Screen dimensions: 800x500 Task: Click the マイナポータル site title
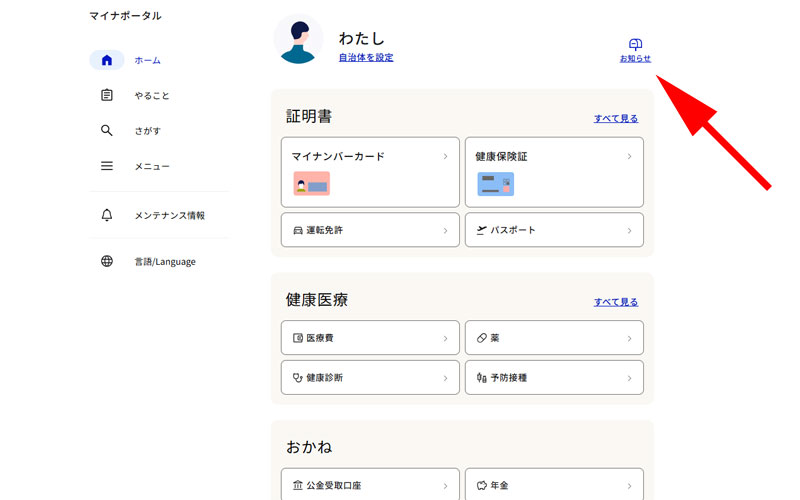[126, 16]
